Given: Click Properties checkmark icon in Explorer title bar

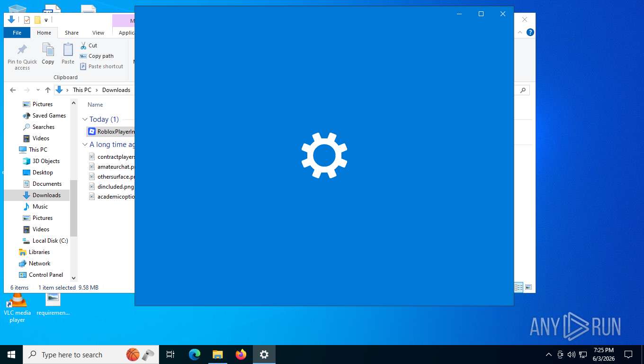Looking at the screenshot, I should click(x=27, y=20).
